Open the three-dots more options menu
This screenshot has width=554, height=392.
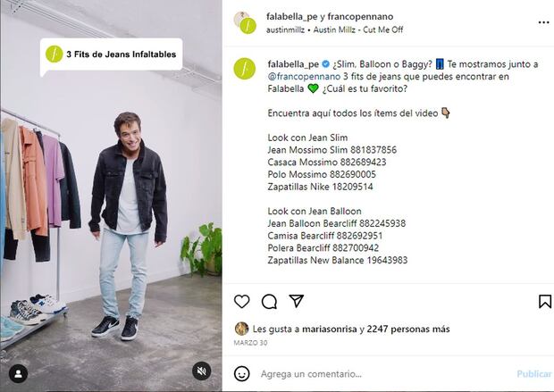543,22
